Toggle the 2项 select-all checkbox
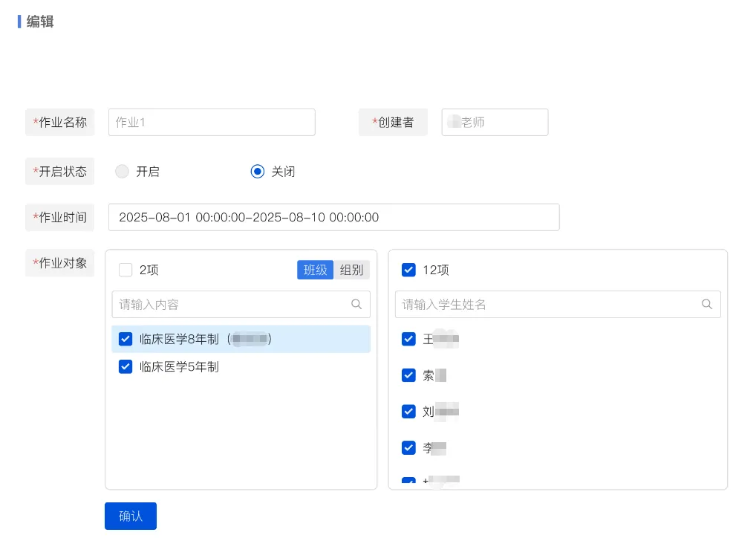This screenshot has height=541, width=756. (126, 270)
